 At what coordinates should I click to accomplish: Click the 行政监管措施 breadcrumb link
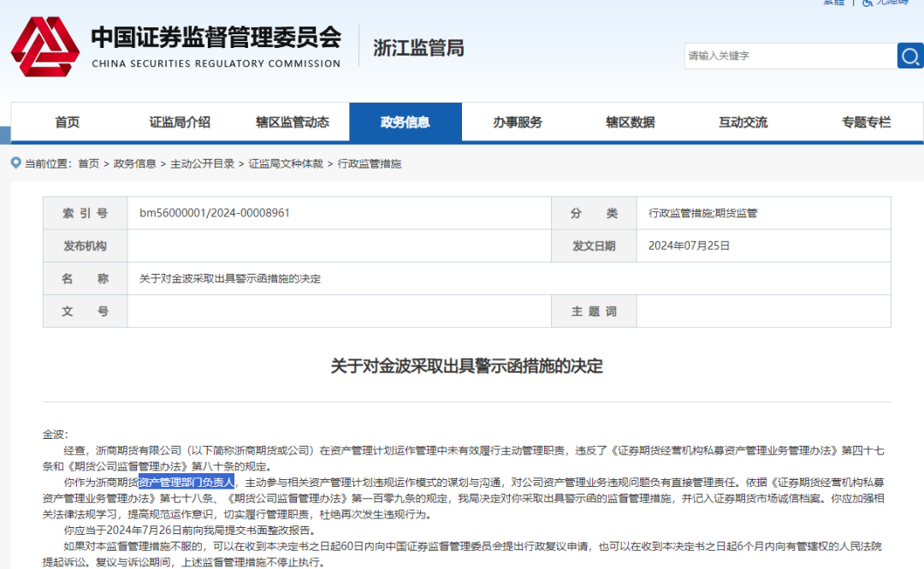pyautogui.click(x=369, y=163)
